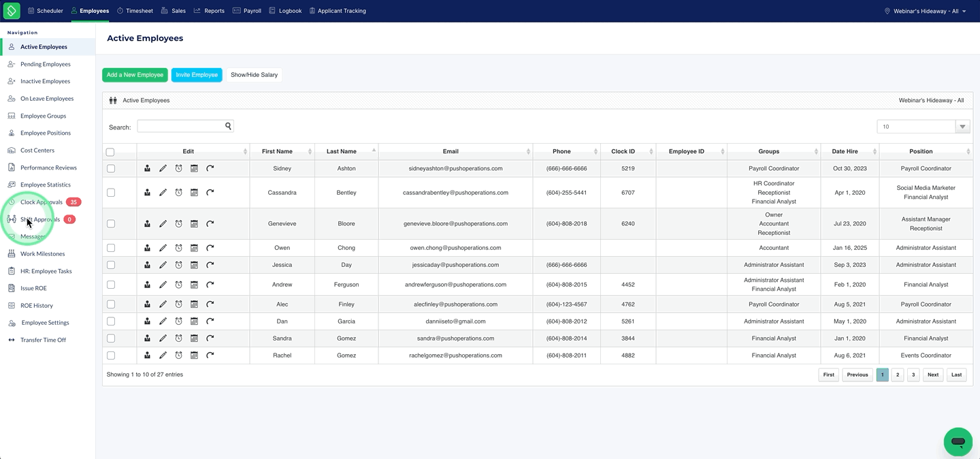Check the box for Alec Finley's row
Screen dimensions: 980x459
(111, 304)
